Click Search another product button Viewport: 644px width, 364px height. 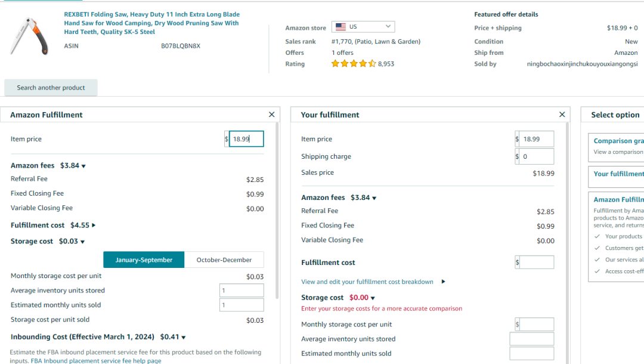point(51,88)
